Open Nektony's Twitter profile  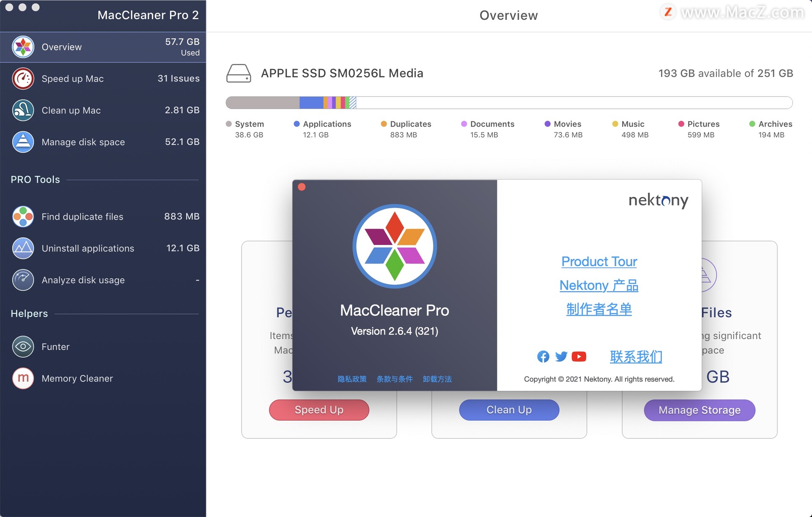tap(561, 357)
